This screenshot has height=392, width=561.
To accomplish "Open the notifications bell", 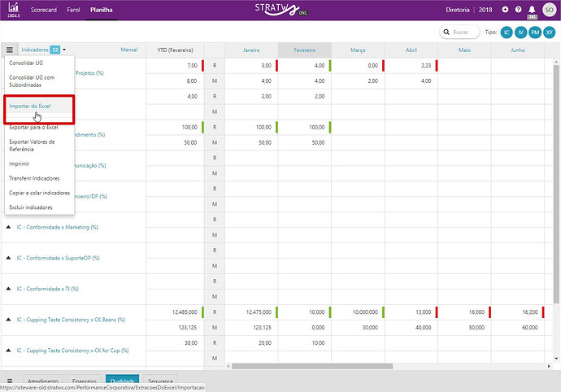I will pyautogui.click(x=532, y=9).
